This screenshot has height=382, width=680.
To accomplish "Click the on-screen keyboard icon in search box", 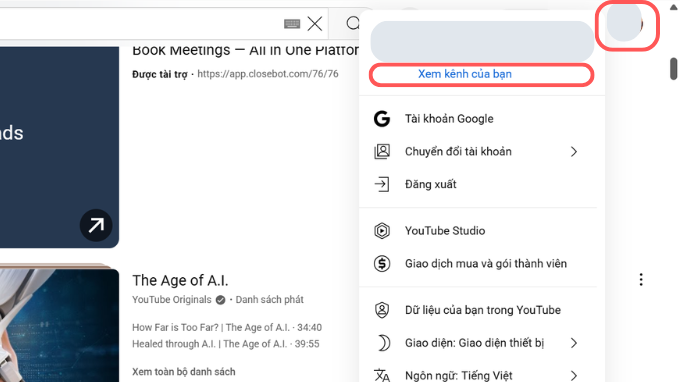I will coord(292,23).
